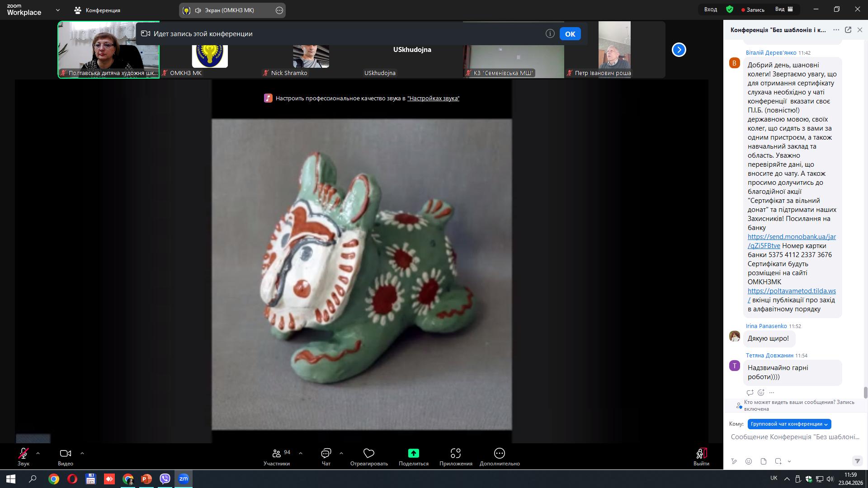Expand the Вид layout menu
This screenshot has height=488, width=868.
click(784, 9)
